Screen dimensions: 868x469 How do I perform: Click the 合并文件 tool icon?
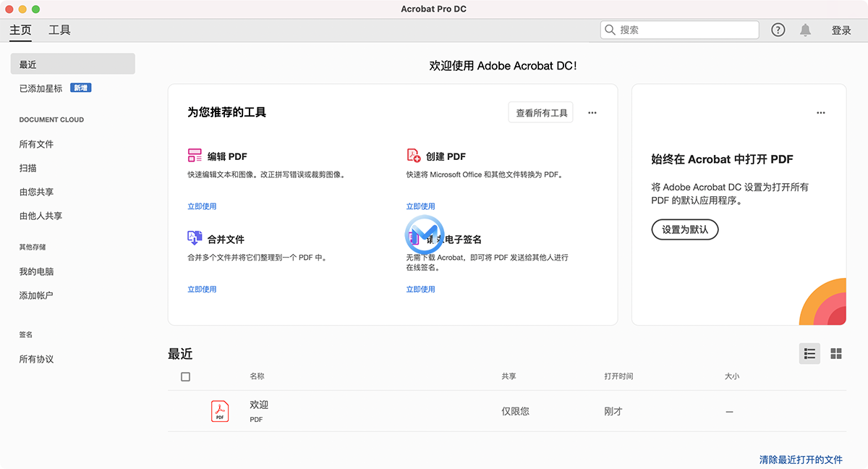[195, 238]
